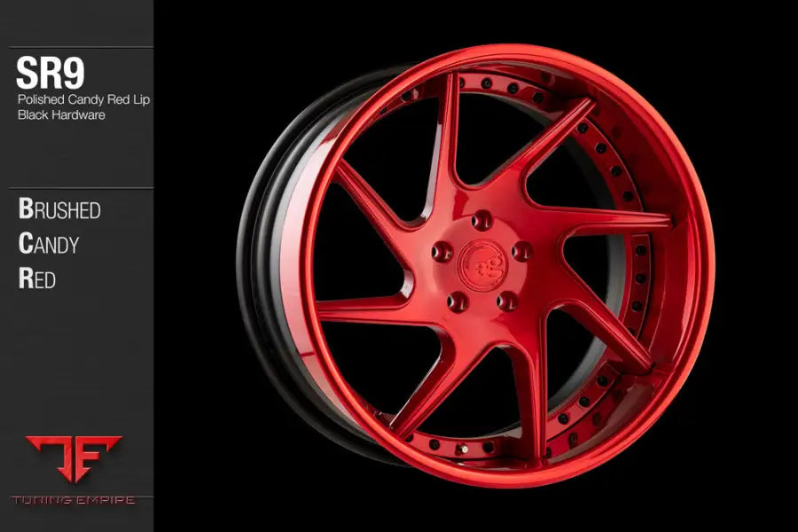The height and width of the screenshot is (532, 798).
Task: Click the Tuning Empire TE logo
Action: [74, 458]
